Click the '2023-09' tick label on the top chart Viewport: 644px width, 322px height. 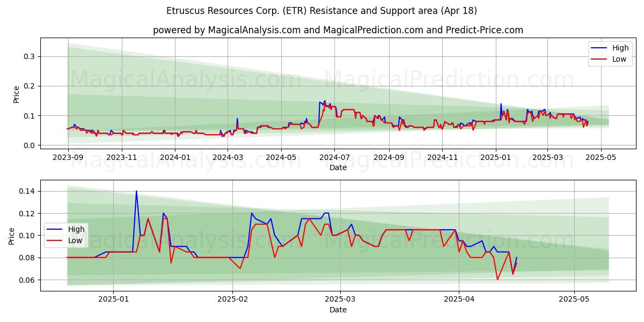coord(68,157)
